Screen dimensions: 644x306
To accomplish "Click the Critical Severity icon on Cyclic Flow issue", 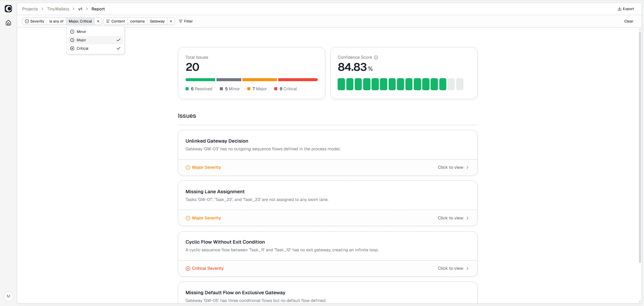I will point(188,268).
